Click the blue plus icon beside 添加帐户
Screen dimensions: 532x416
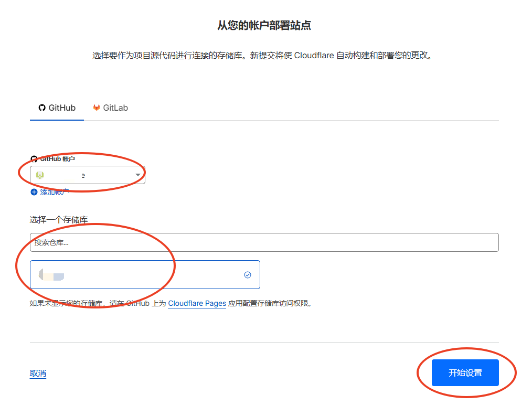click(34, 192)
